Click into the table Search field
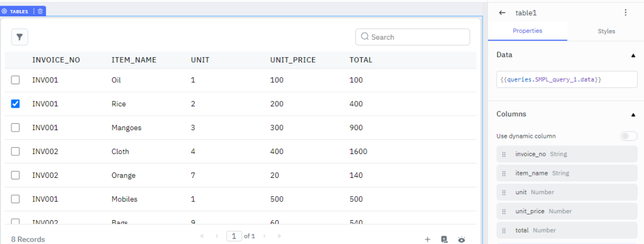Viewport: 644px width, 244px height. [413, 37]
